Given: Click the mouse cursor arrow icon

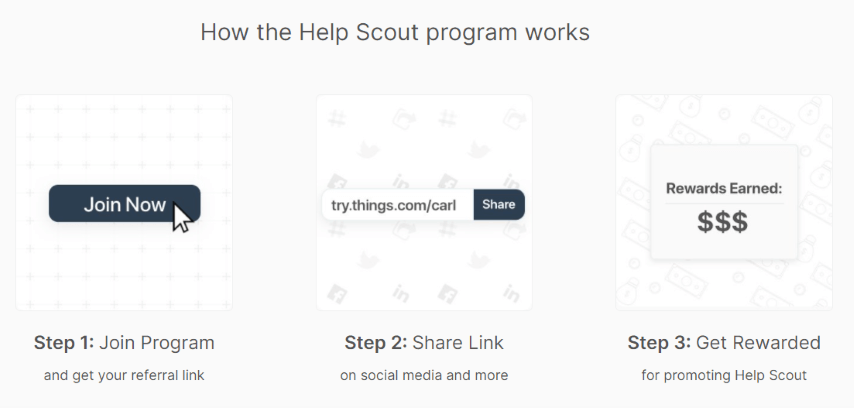Looking at the screenshot, I should pos(182,216).
